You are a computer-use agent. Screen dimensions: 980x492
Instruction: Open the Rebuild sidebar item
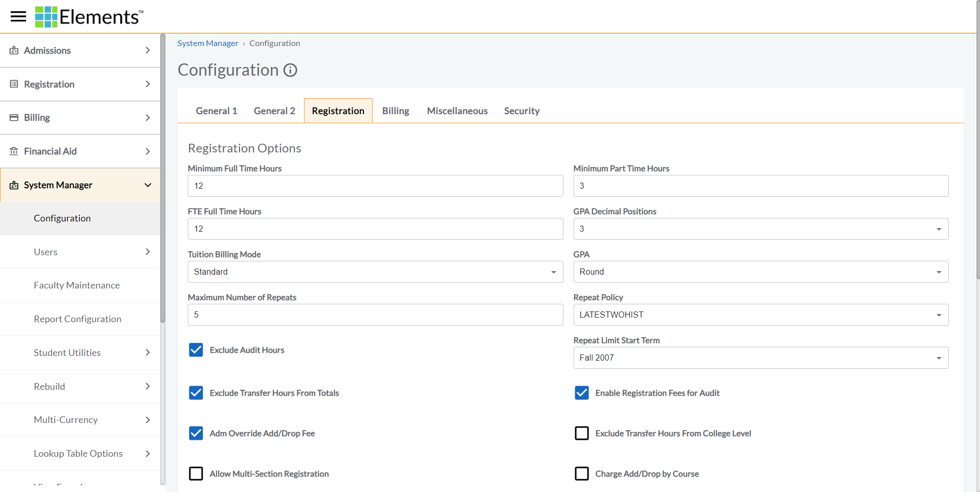coord(80,386)
